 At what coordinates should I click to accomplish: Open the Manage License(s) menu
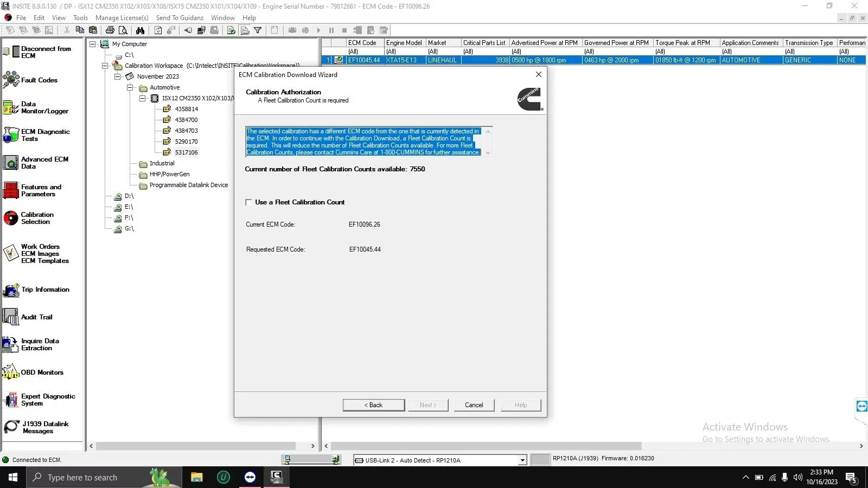[122, 18]
